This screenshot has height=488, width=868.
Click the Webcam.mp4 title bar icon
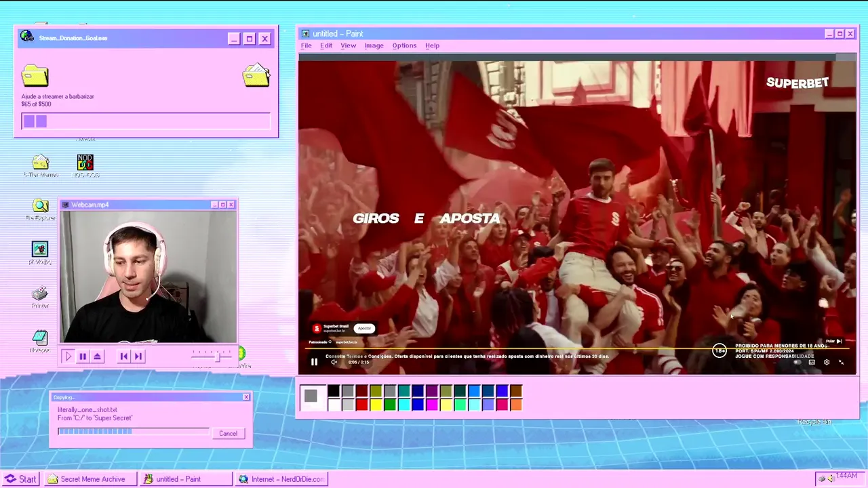point(66,205)
